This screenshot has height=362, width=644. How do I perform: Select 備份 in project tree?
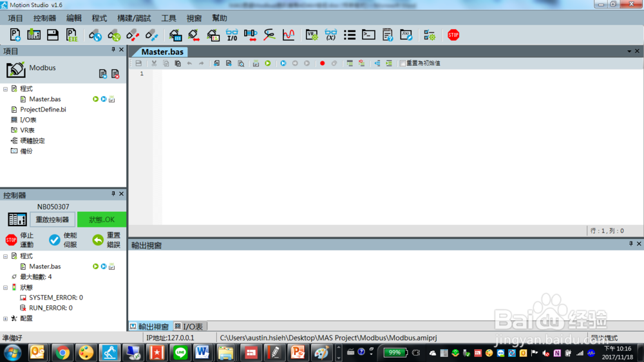coord(26,151)
